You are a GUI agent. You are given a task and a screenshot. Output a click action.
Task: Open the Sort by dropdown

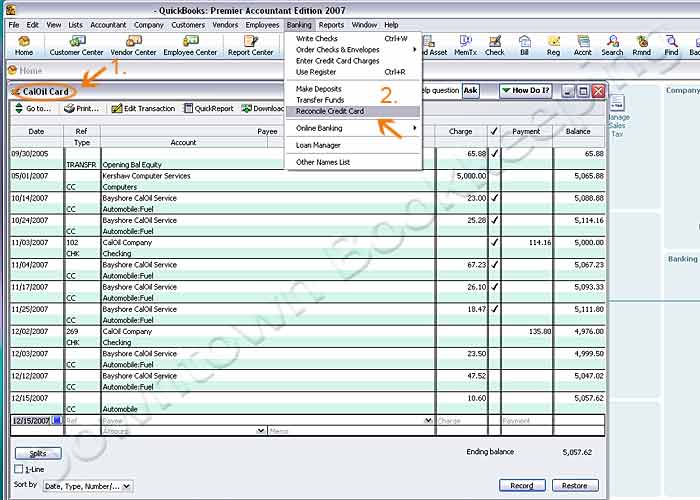(88, 486)
